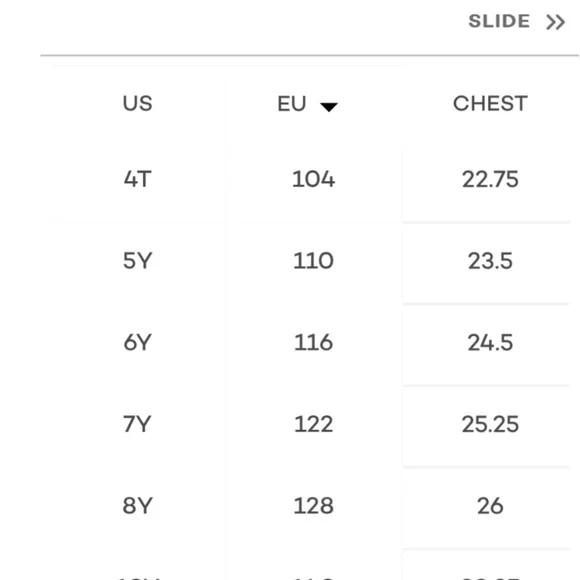The image size is (580, 580).
Task: Select the EU column header
Action: click(292, 104)
